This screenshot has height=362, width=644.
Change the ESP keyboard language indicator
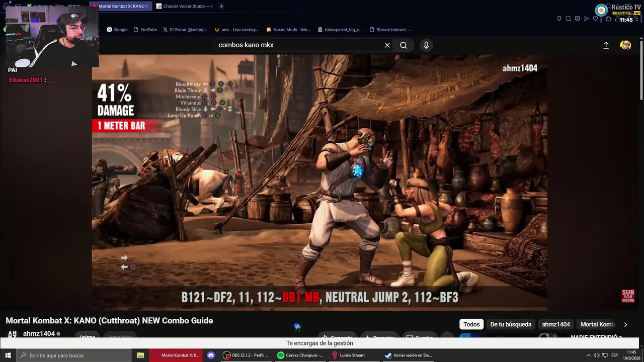click(615, 355)
